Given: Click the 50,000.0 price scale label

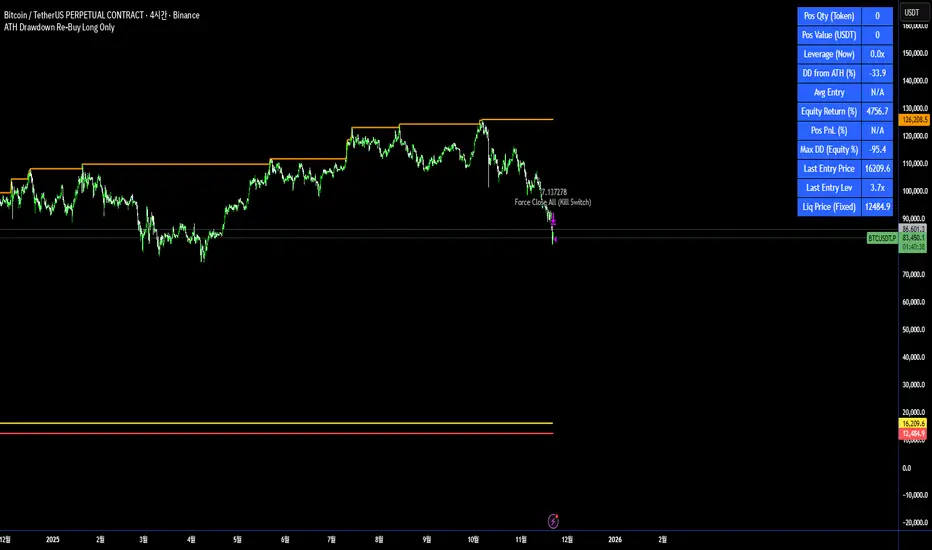Looking at the screenshot, I should [x=915, y=329].
